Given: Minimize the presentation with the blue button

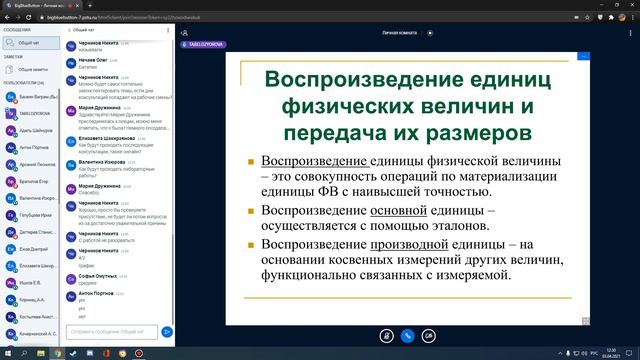Looking at the screenshot, I should (x=583, y=56).
